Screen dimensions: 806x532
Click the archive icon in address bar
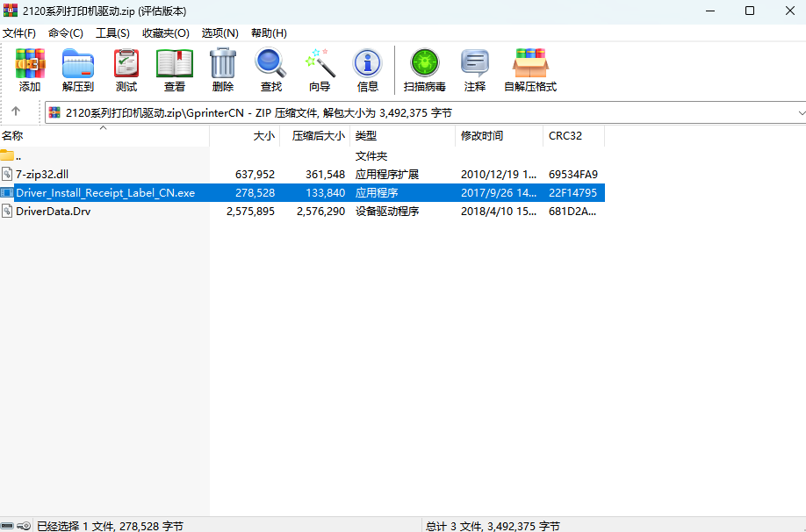(54, 112)
